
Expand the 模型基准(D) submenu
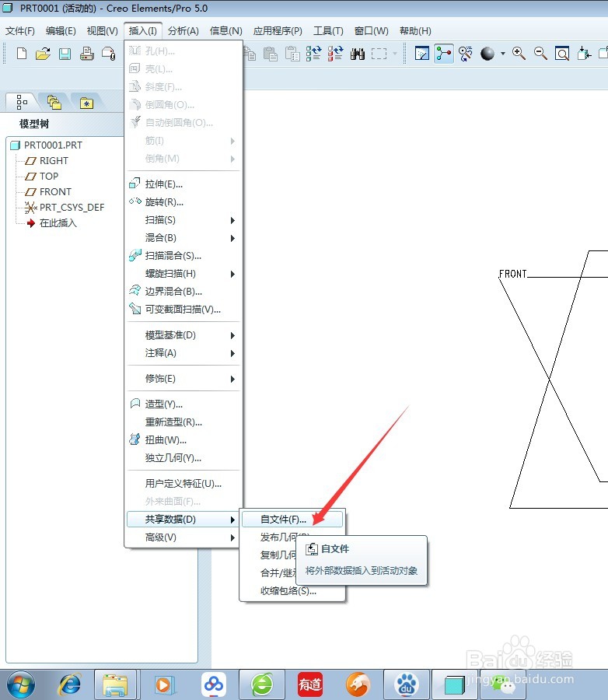[183, 335]
